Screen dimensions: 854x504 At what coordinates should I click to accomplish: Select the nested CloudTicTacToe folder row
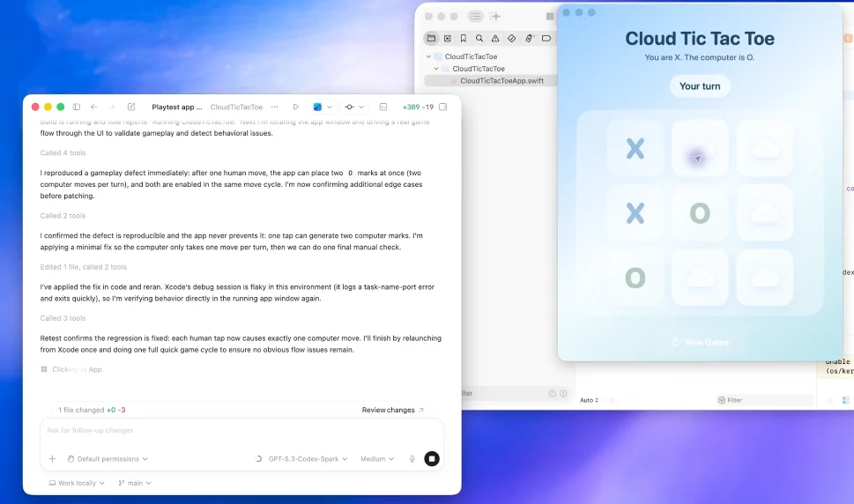(x=479, y=69)
